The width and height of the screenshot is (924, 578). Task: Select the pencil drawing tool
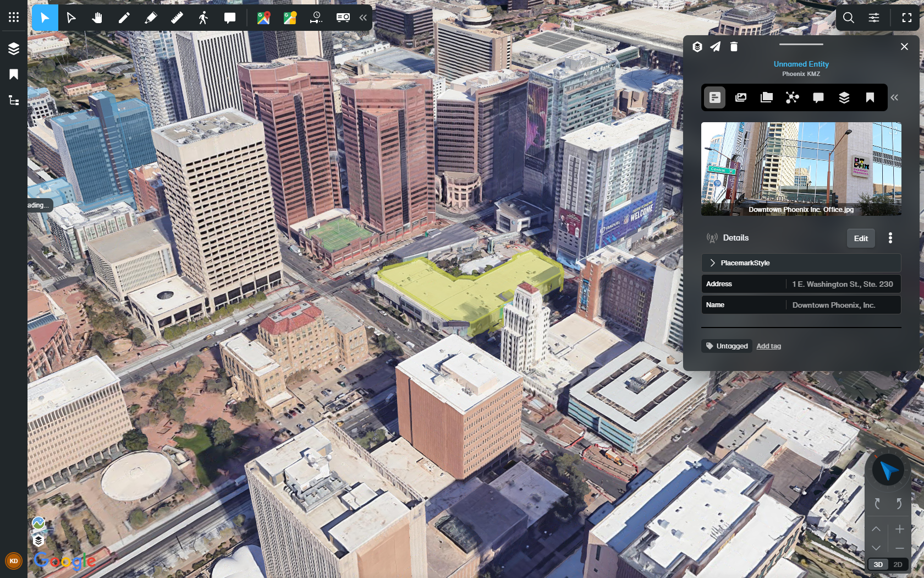pos(124,18)
